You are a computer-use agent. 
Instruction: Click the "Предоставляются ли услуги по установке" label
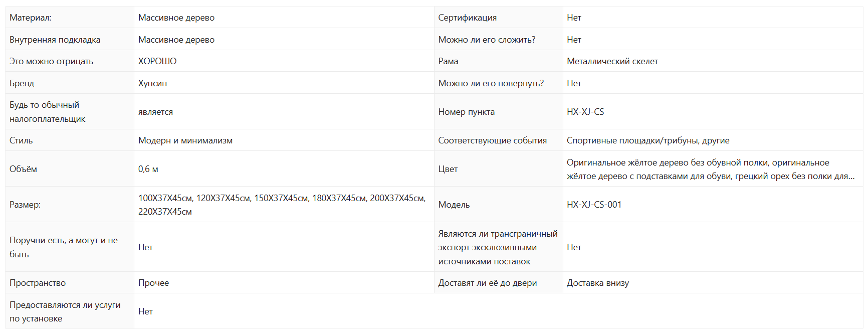coord(65,311)
